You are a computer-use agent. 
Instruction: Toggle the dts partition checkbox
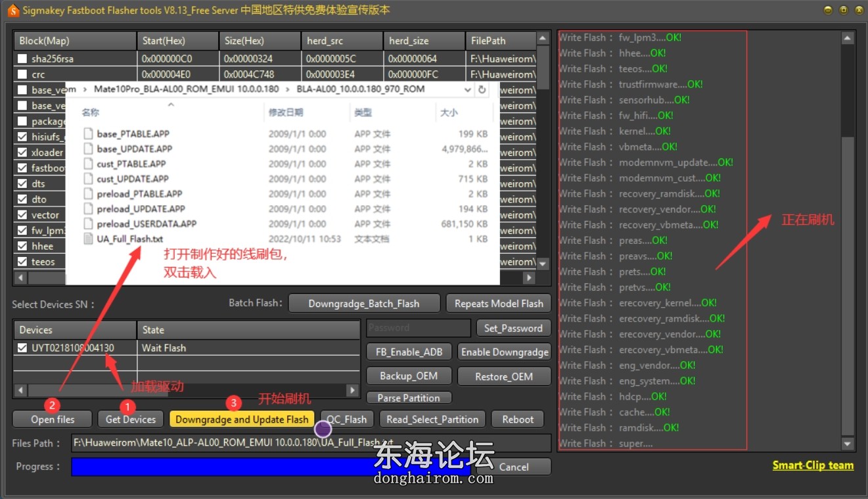point(22,184)
